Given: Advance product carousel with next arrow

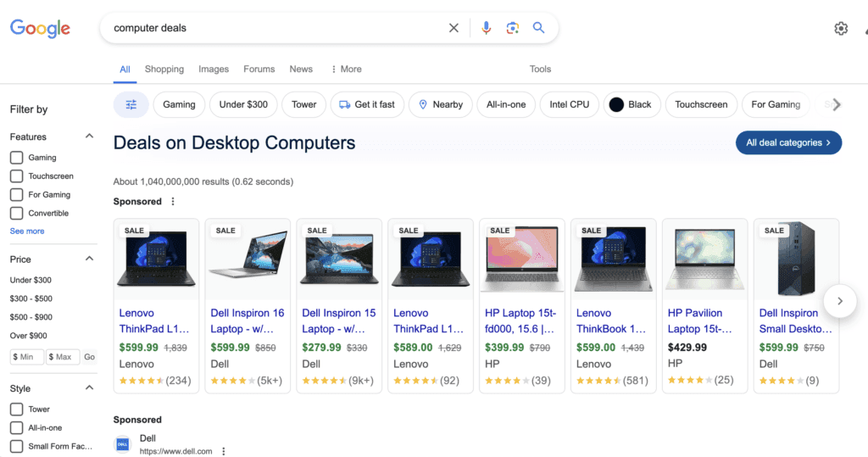Looking at the screenshot, I should pyautogui.click(x=840, y=301).
